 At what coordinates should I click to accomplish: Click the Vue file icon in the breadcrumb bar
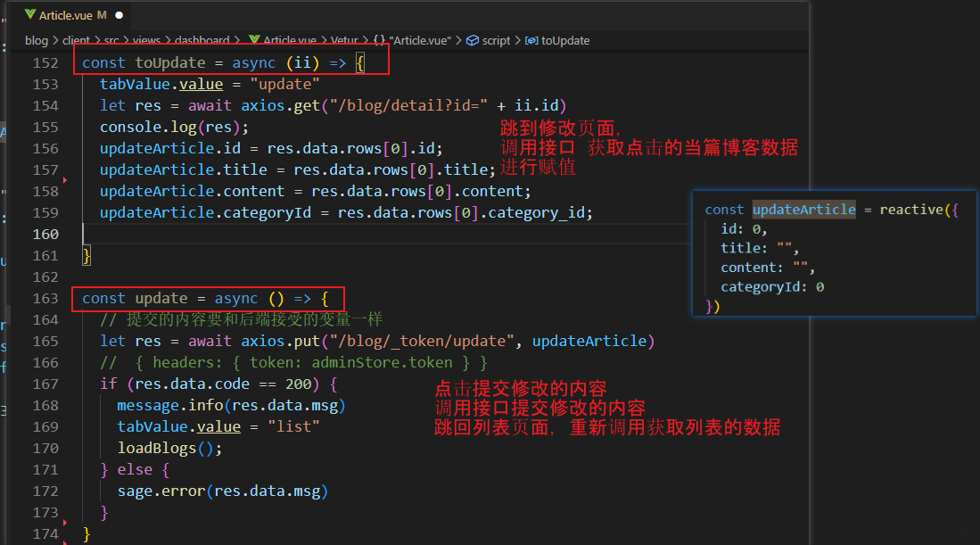(x=254, y=40)
